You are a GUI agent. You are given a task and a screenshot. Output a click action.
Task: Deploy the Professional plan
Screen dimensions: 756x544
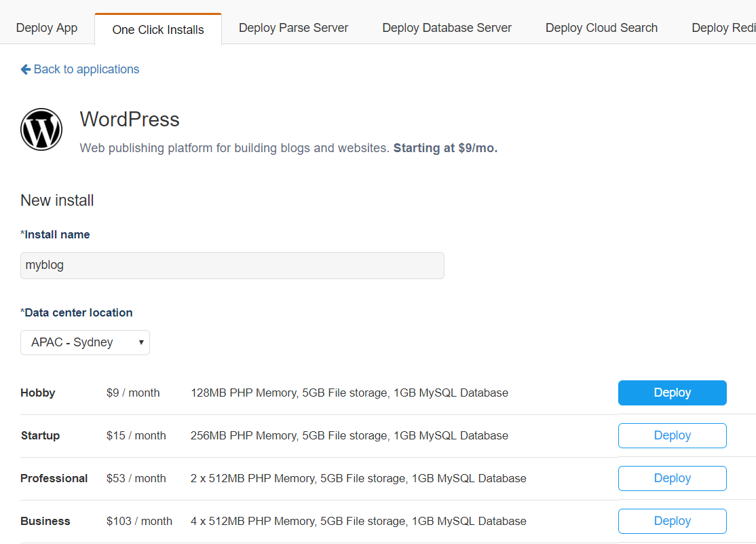pos(672,478)
